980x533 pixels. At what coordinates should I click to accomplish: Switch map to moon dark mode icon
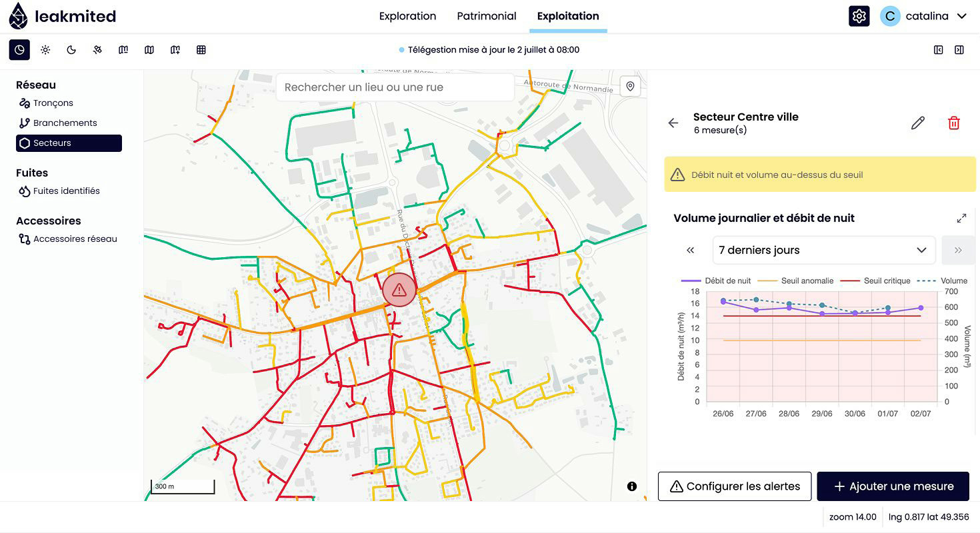click(x=71, y=50)
